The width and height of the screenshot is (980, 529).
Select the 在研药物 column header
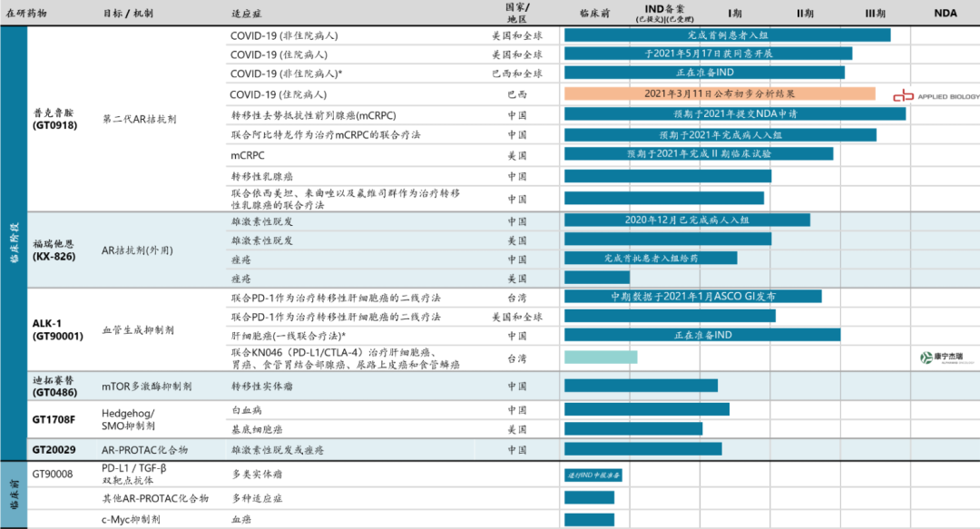(26, 13)
